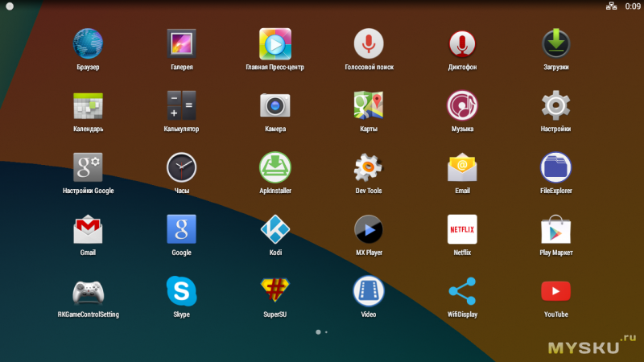
Task: Select the first page indicator dot
Action: click(x=318, y=332)
